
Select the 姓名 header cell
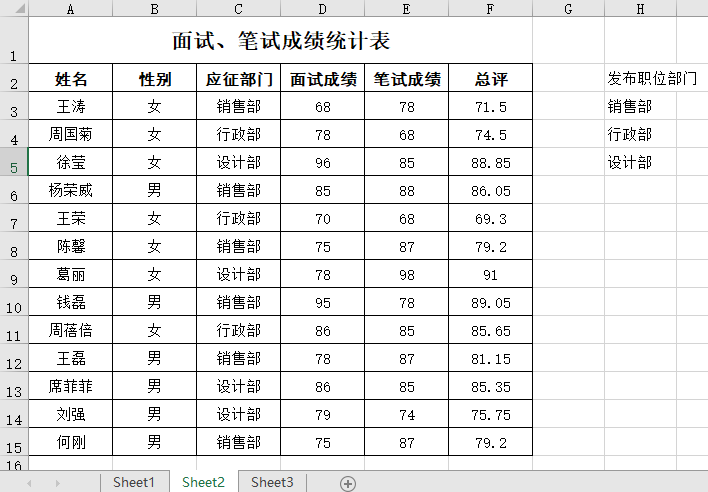coord(70,79)
